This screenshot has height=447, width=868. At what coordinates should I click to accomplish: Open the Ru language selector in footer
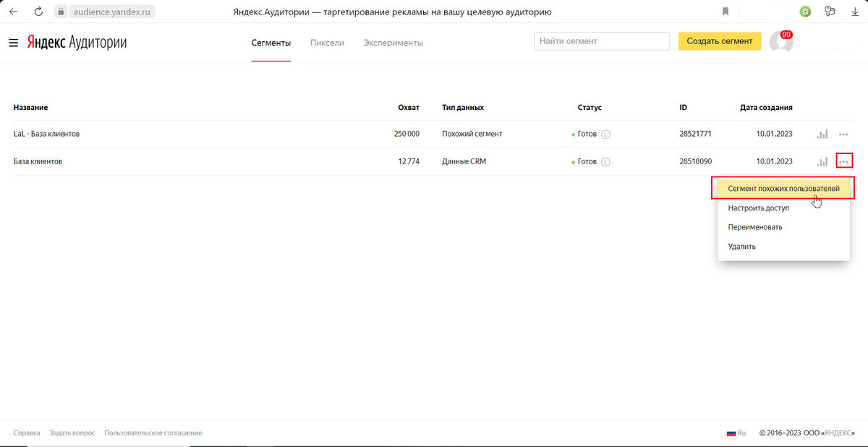tap(736, 433)
